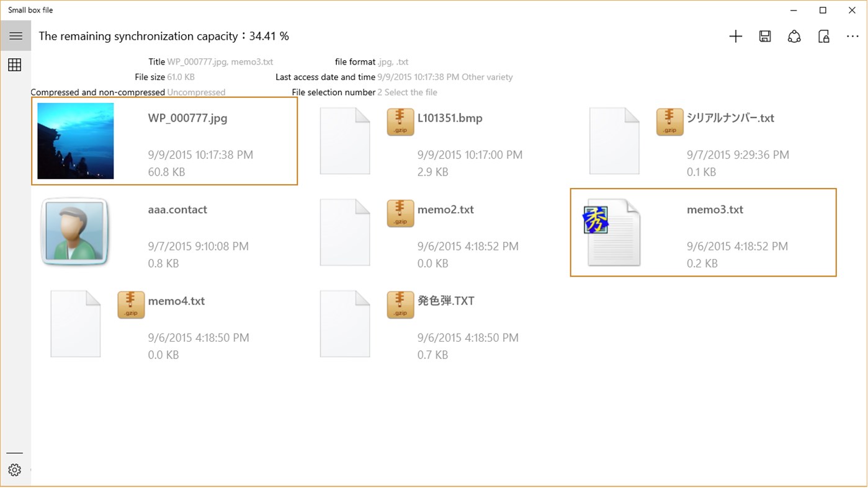The height and width of the screenshot is (488, 868).
Task: Deselect the highlighted memo3.txt file
Action: [703, 233]
